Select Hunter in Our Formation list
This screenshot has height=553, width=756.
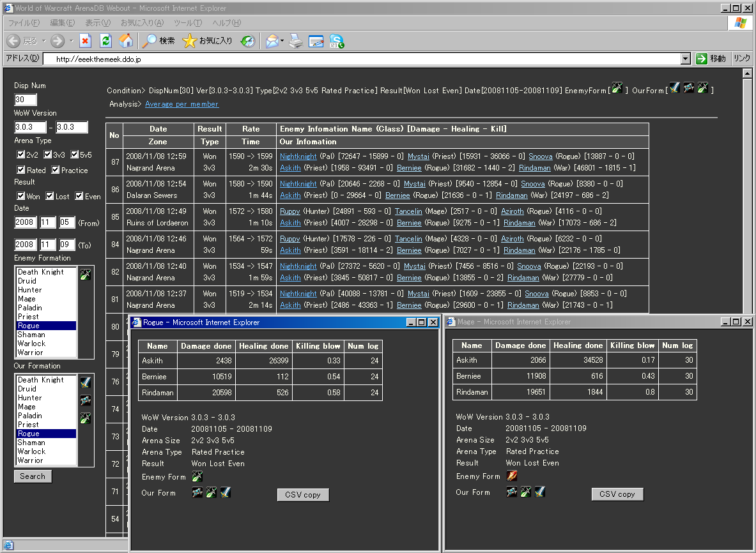tap(46, 398)
